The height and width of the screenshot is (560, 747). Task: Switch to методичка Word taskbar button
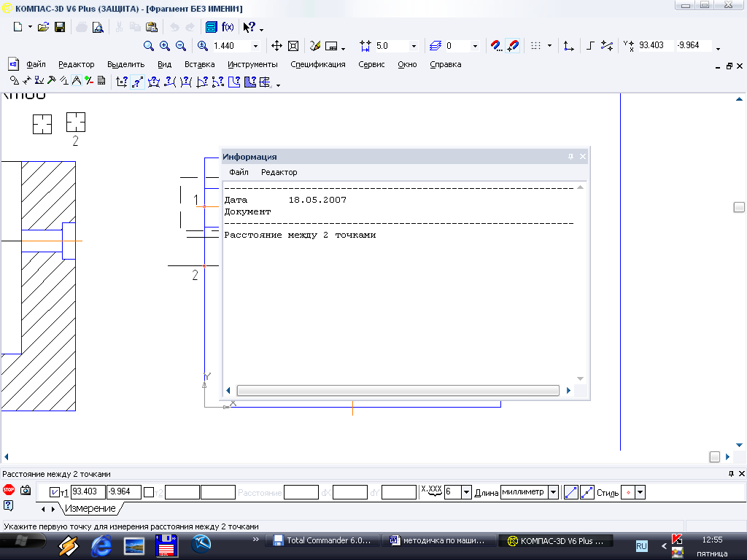click(438, 540)
